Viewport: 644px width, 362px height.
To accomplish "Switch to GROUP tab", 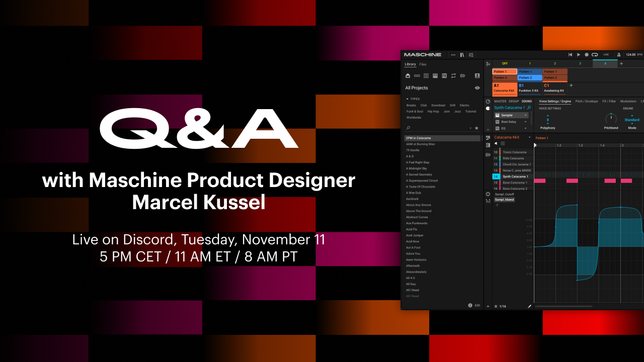I will [x=514, y=102].
